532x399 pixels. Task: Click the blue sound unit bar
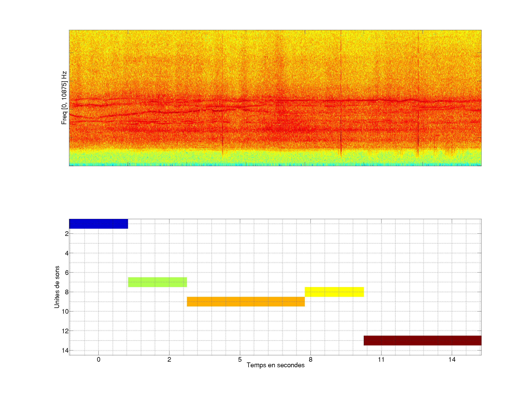[98, 224]
